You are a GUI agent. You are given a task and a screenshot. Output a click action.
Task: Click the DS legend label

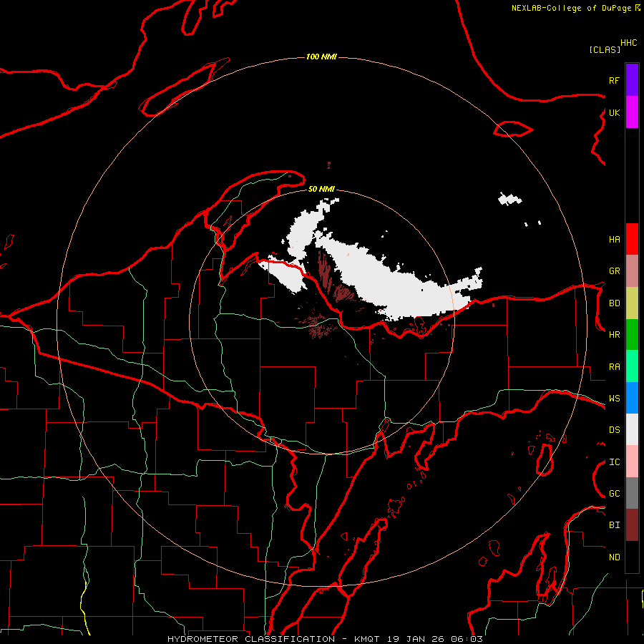coord(614,430)
